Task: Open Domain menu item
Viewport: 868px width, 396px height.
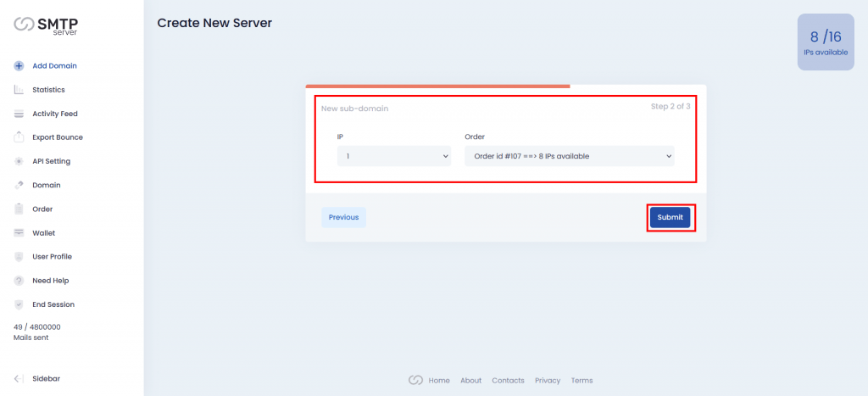Action: (47, 185)
